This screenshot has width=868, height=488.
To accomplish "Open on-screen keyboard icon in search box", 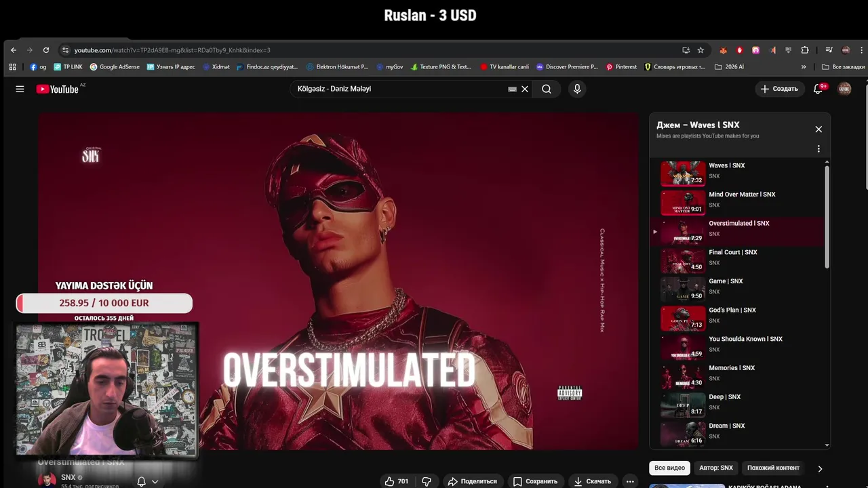I will (x=513, y=89).
